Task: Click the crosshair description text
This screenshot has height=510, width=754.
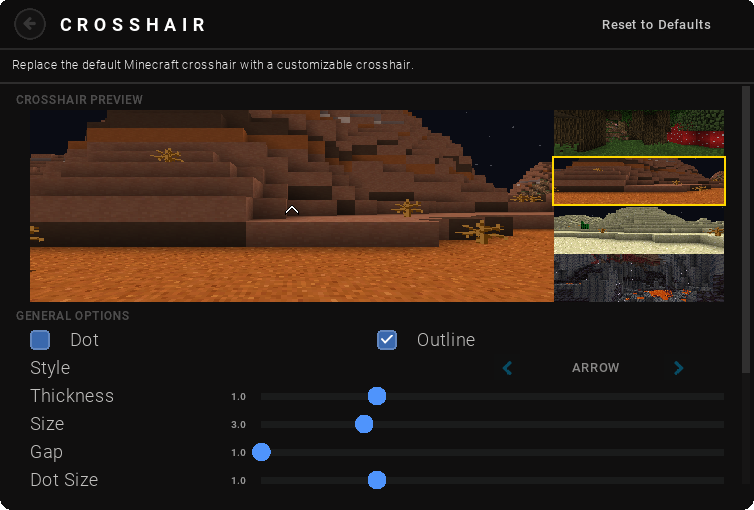Action: (x=213, y=64)
